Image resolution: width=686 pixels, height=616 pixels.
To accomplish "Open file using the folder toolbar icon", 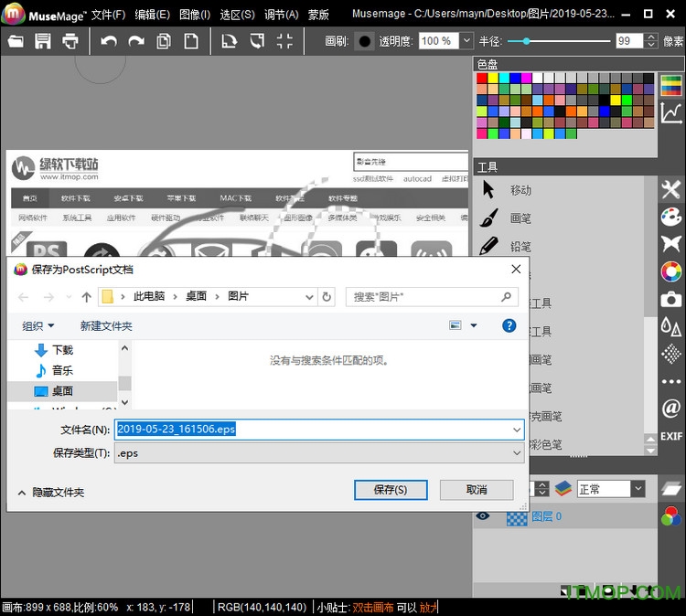I will click(16, 41).
